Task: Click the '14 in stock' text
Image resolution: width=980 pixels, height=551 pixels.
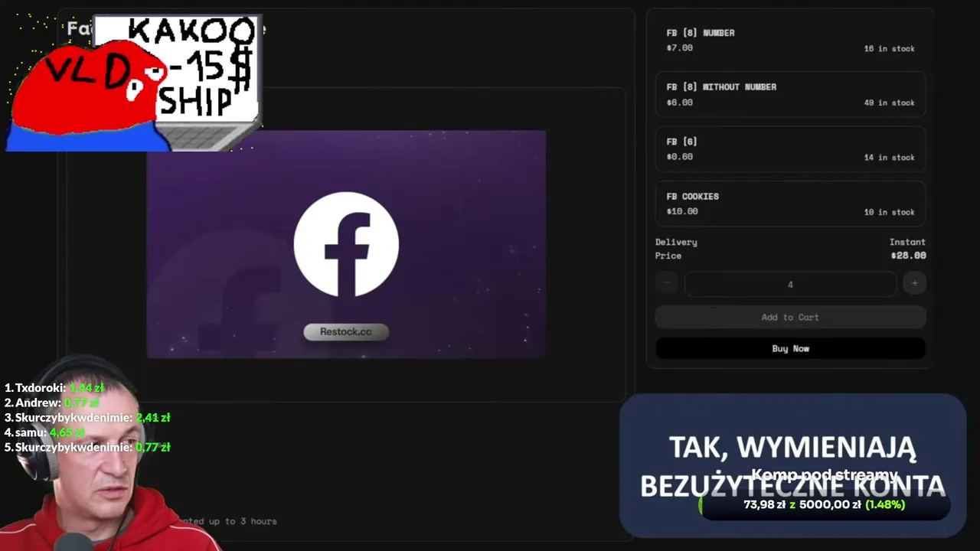Action: [889, 157]
